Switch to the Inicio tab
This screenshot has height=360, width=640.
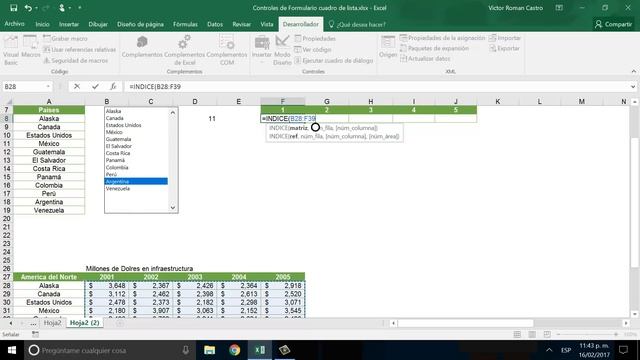coord(42,24)
